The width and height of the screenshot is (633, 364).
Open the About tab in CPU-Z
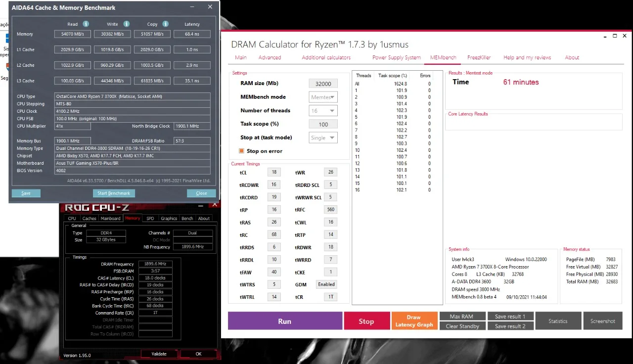coord(204,218)
